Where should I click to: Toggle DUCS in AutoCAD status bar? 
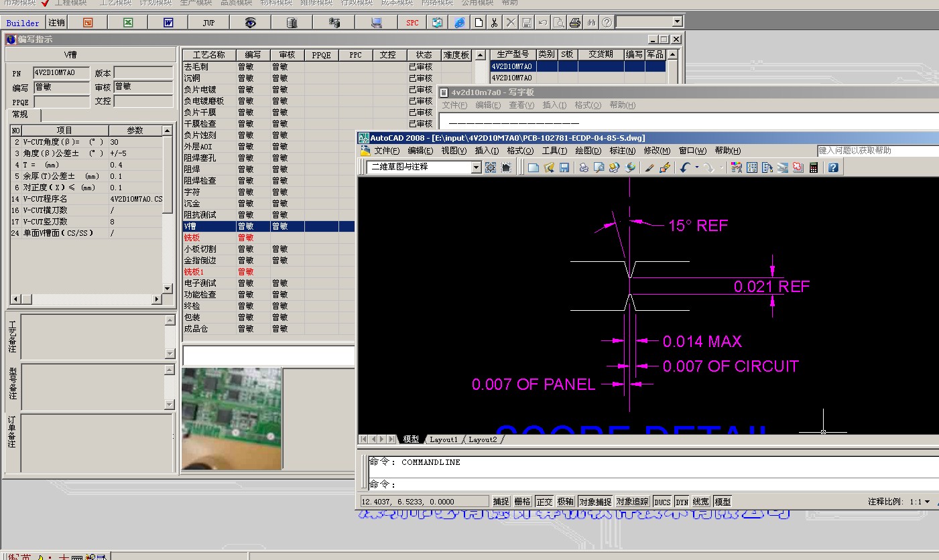coord(662,502)
